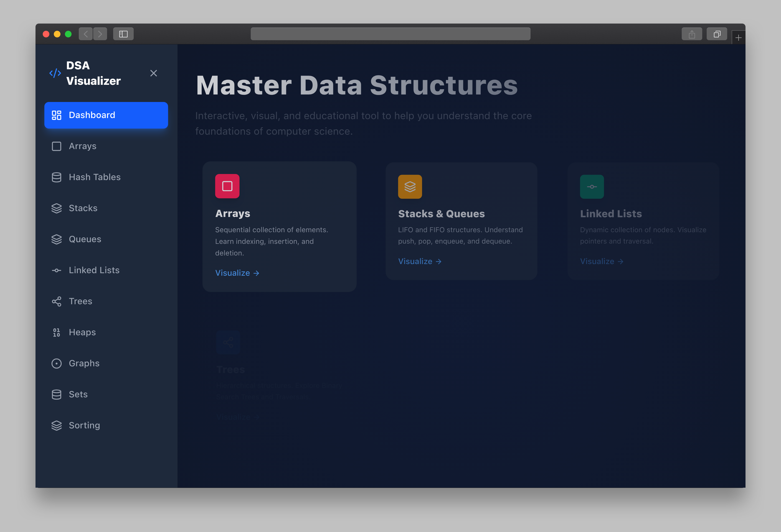Viewport: 781px width, 532px height.
Task: Close the sidebar with the X icon
Action: coord(154,73)
